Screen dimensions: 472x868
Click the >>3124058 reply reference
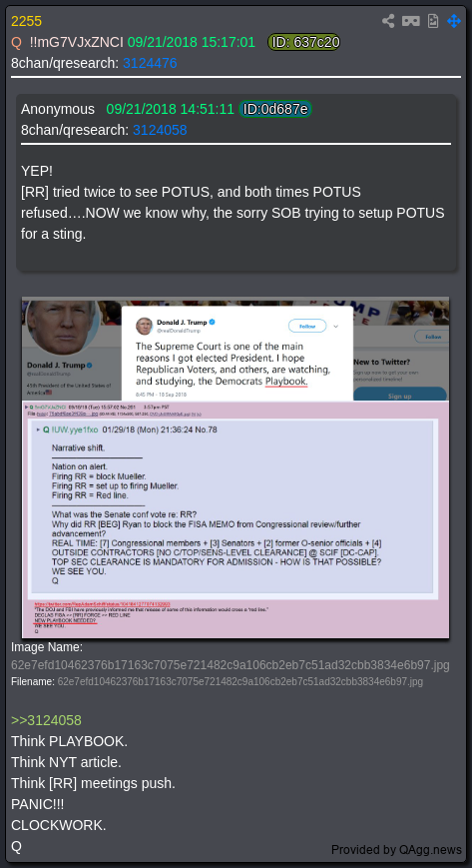[x=47, y=720]
